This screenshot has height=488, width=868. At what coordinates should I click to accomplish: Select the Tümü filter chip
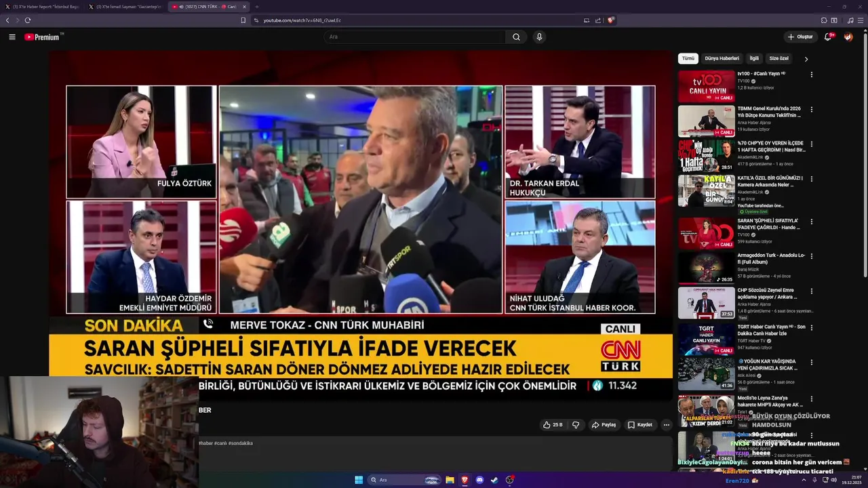click(x=688, y=58)
